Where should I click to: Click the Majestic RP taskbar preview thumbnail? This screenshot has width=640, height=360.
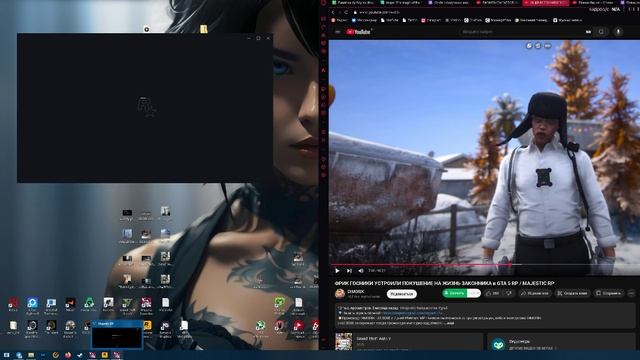pos(117,335)
